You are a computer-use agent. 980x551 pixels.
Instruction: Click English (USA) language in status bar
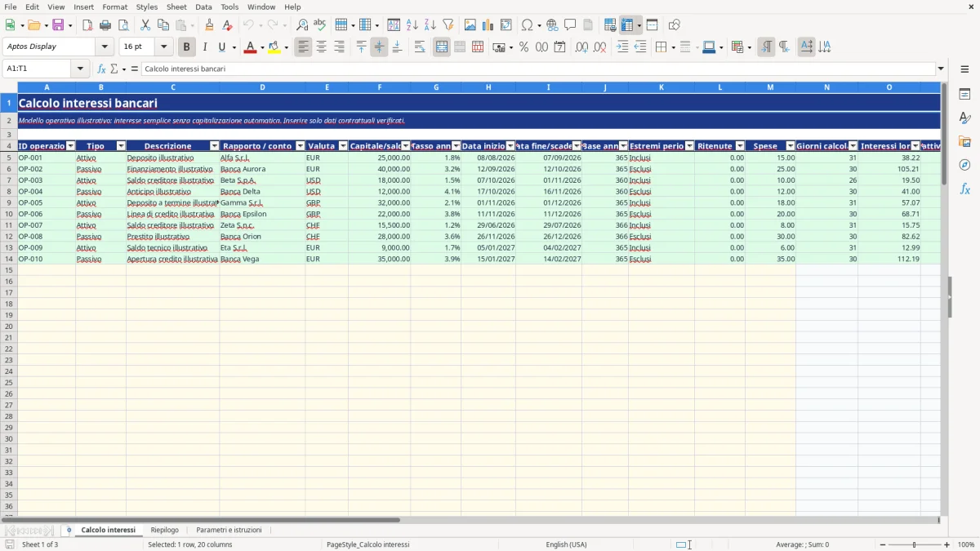tap(566, 544)
